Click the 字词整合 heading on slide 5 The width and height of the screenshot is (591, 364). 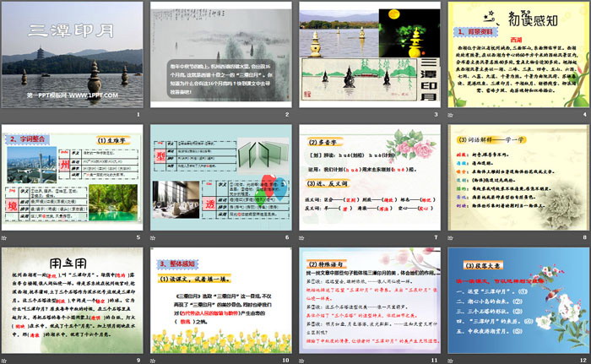coord(27,139)
